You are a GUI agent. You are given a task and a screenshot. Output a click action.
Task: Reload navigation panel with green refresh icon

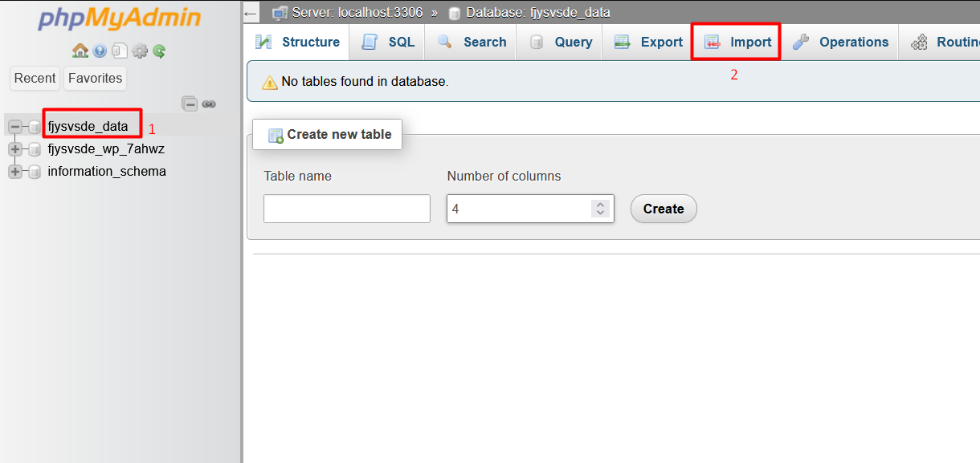click(x=159, y=51)
